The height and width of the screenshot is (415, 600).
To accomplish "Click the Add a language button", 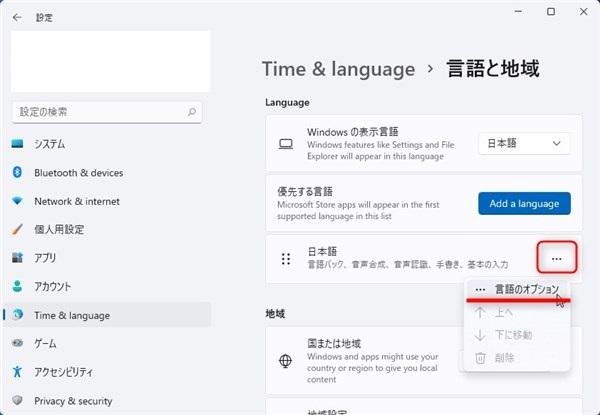I will [x=524, y=203].
